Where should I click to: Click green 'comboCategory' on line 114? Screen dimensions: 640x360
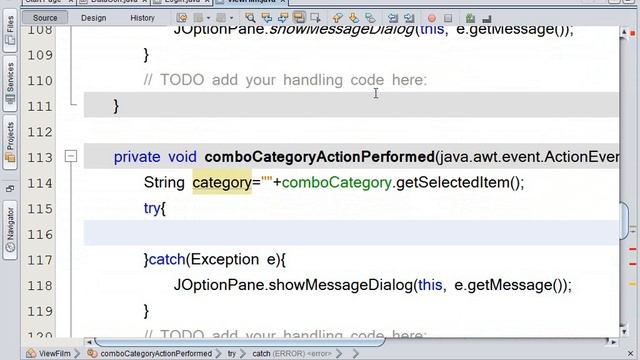(x=337, y=182)
